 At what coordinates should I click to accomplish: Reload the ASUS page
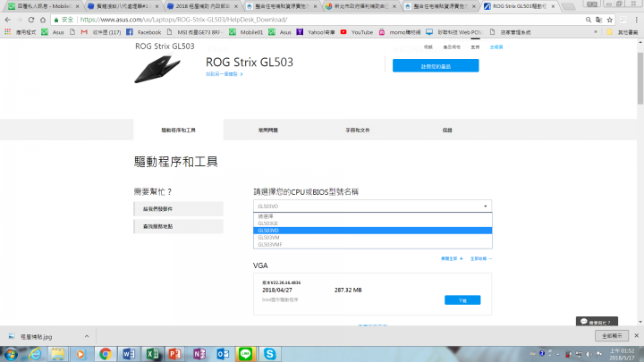tap(31, 20)
